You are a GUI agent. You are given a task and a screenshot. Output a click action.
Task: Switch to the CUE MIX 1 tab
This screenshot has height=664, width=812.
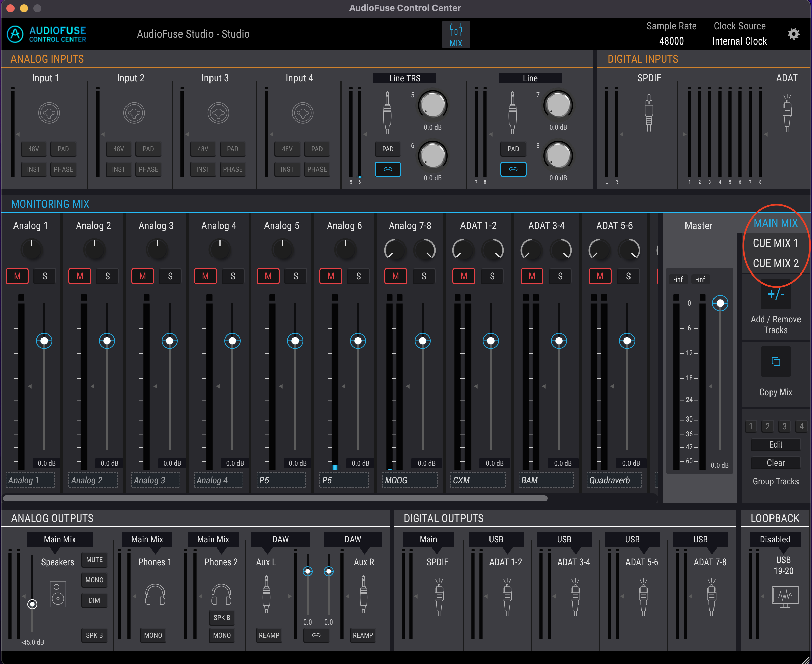[x=775, y=243]
